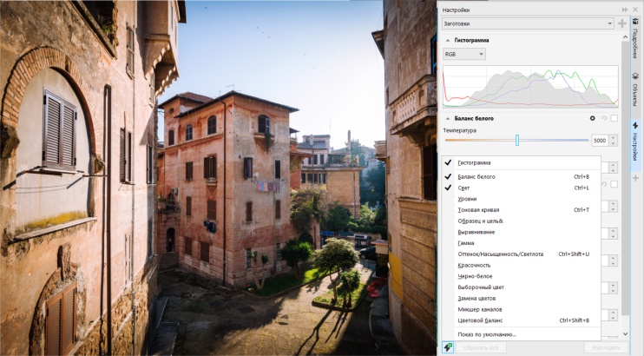
Task: Collapse the Гистограмма section
Action: tap(448, 40)
